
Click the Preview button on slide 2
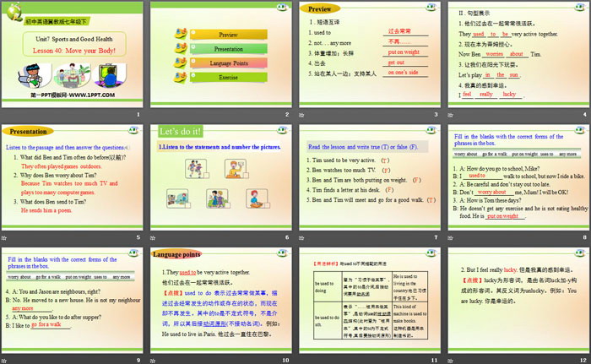[228, 35]
